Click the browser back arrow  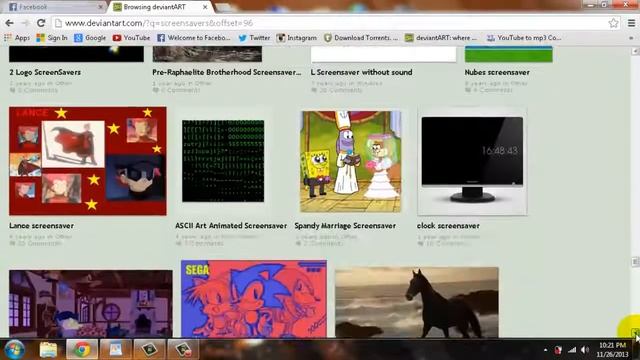point(9,23)
